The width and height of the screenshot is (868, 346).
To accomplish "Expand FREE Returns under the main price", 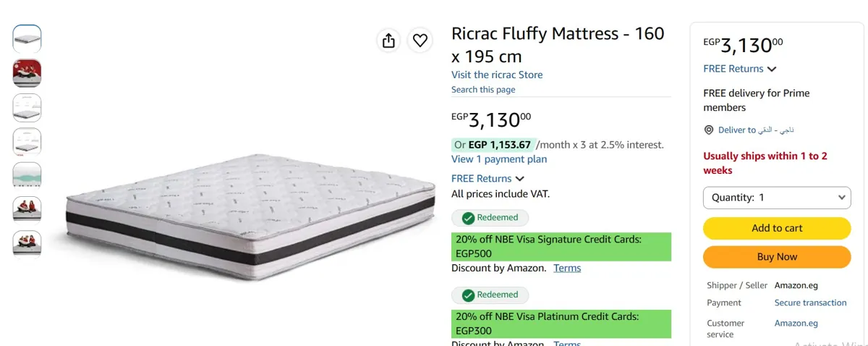I will pyautogui.click(x=488, y=179).
